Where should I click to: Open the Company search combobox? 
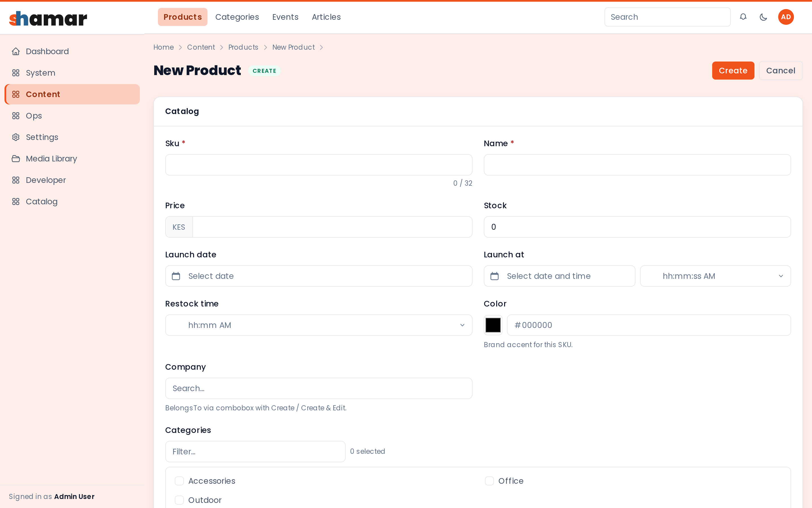[x=318, y=388]
